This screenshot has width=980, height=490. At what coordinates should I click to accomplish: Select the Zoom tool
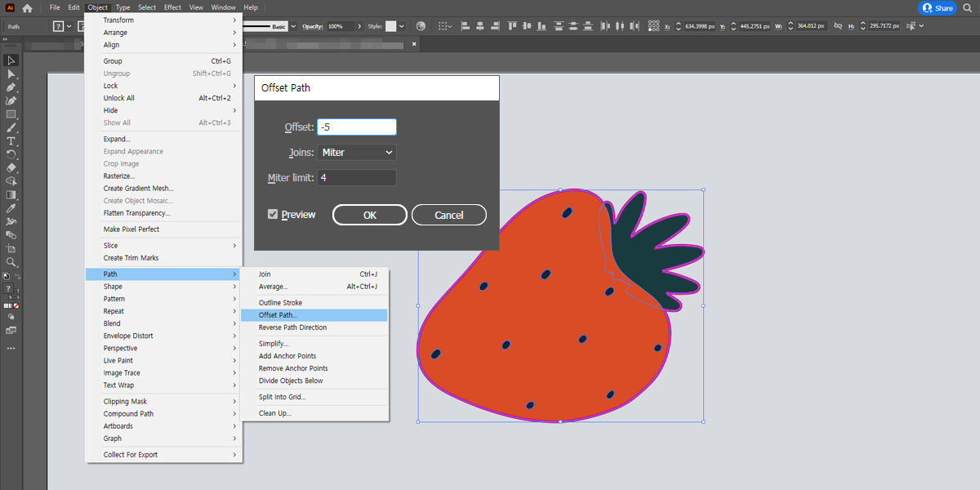(x=11, y=262)
